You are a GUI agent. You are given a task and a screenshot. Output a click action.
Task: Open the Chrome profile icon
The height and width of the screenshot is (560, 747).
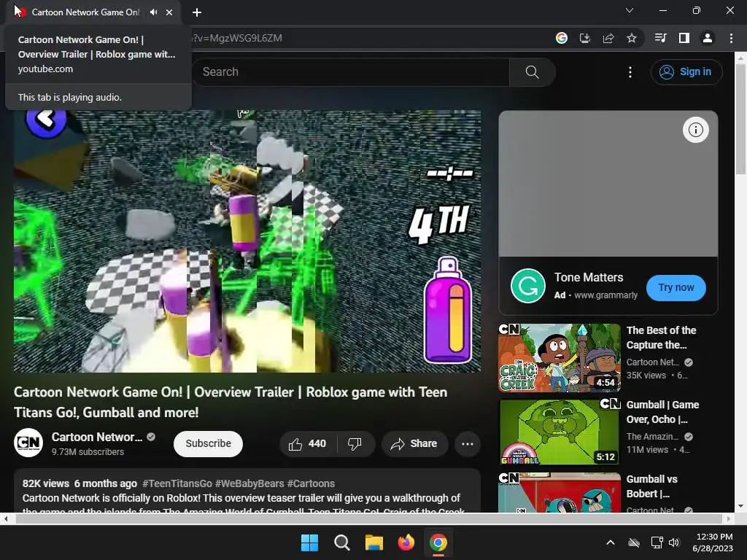(x=708, y=38)
